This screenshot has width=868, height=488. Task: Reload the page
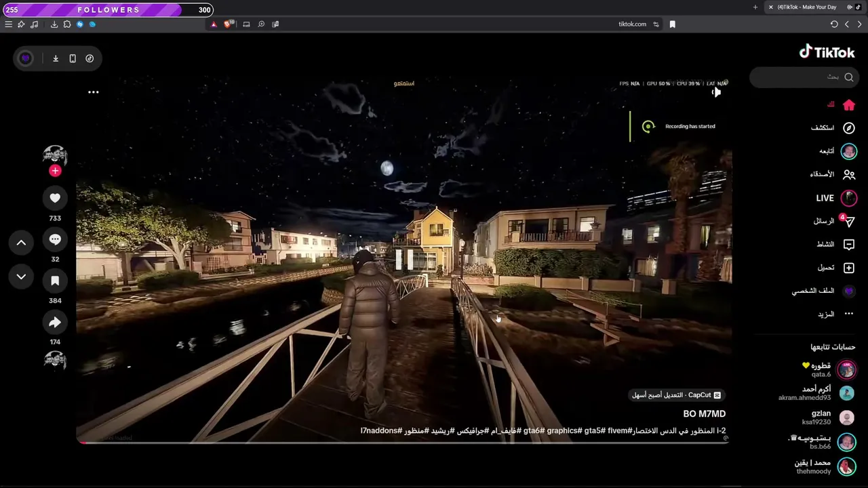click(x=834, y=24)
